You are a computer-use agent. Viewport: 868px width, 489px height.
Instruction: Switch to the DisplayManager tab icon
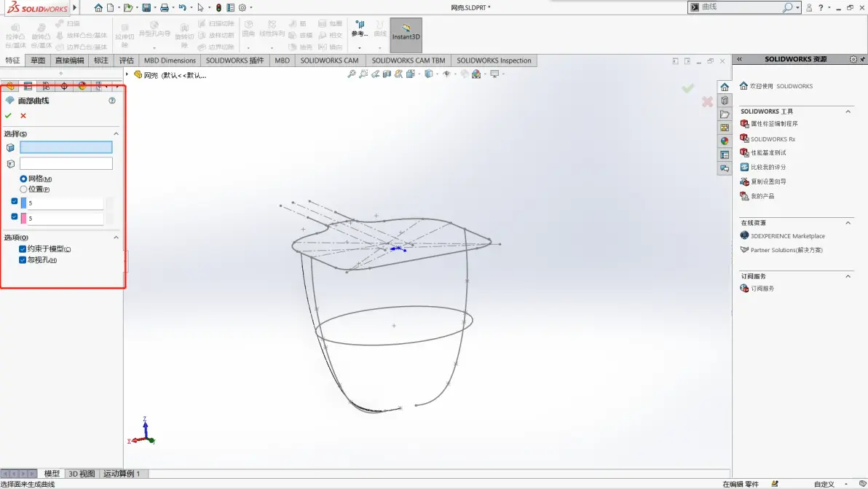[82, 86]
